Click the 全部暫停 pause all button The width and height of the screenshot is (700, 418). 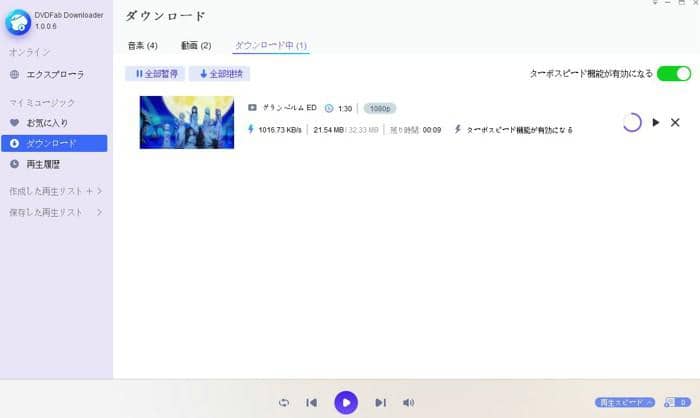point(154,74)
